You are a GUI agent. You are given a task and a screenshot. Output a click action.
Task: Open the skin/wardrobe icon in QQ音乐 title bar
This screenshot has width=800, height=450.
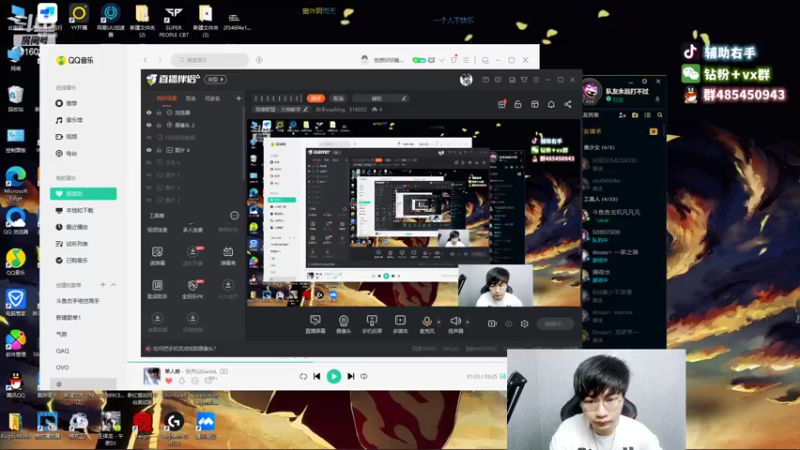pos(454,60)
